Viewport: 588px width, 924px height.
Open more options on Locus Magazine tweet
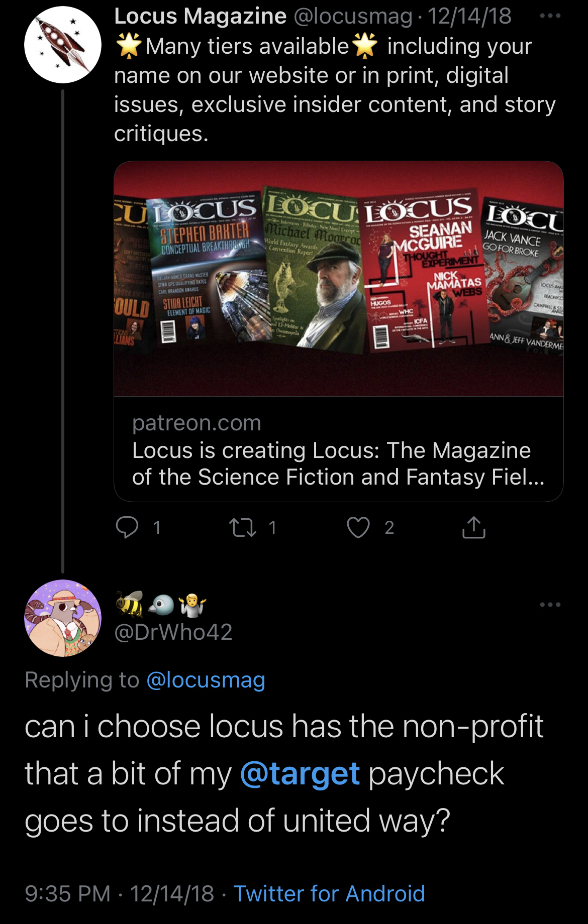tap(550, 16)
